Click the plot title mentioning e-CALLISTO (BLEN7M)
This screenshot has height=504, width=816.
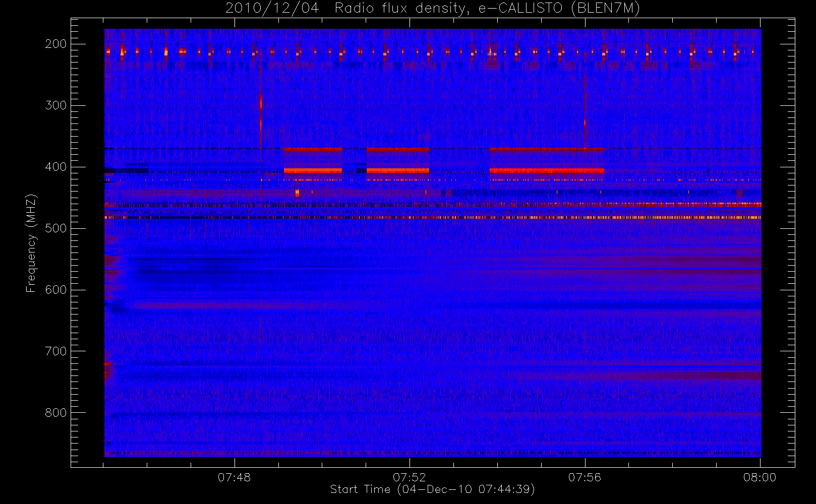[x=433, y=9]
